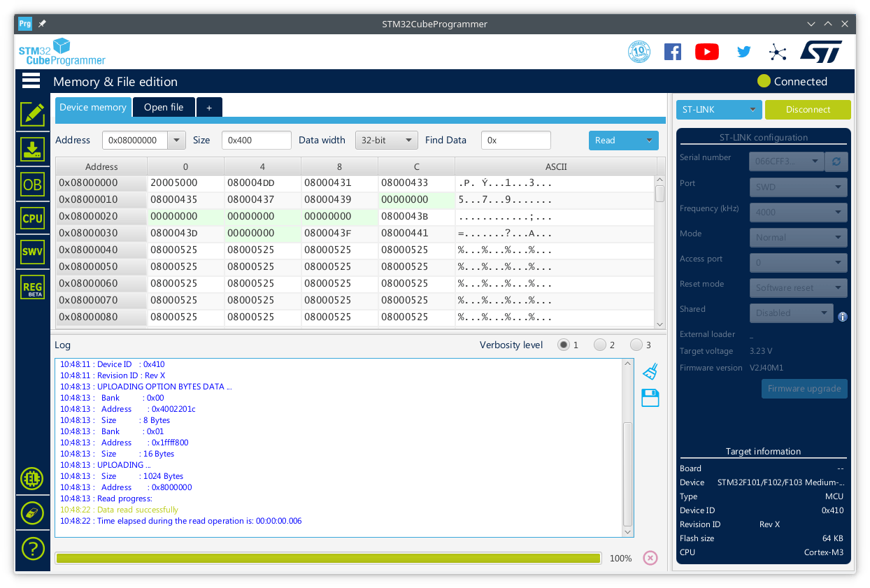Open the ST-LINK interface dropdown
This screenshot has width=870, height=588.
[719, 110]
